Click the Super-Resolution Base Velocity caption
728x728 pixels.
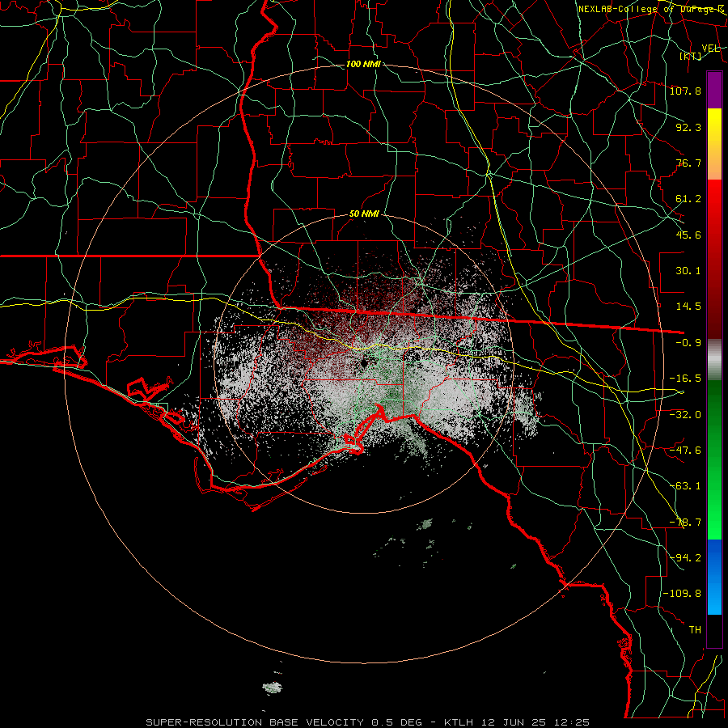pyautogui.click(x=368, y=722)
